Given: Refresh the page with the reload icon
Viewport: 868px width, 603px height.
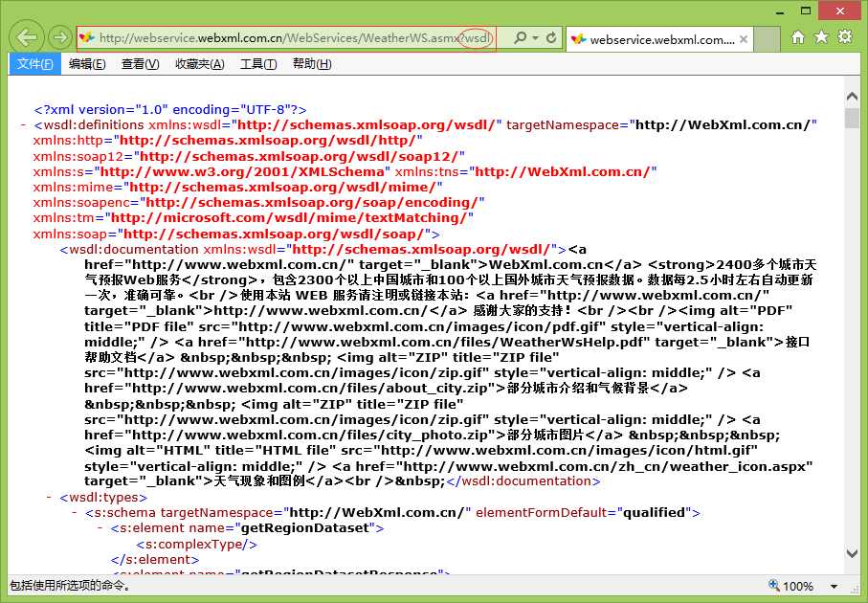Looking at the screenshot, I should pos(551,38).
